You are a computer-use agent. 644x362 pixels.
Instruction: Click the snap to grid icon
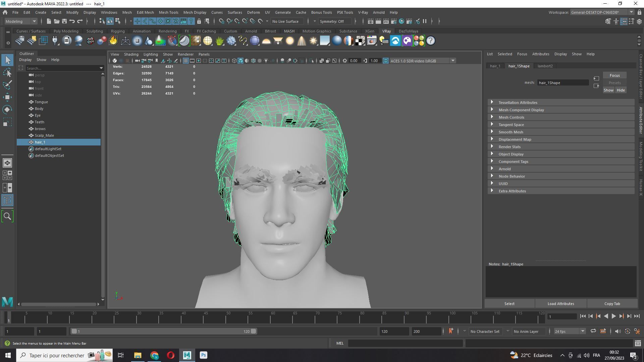click(221, 21)
